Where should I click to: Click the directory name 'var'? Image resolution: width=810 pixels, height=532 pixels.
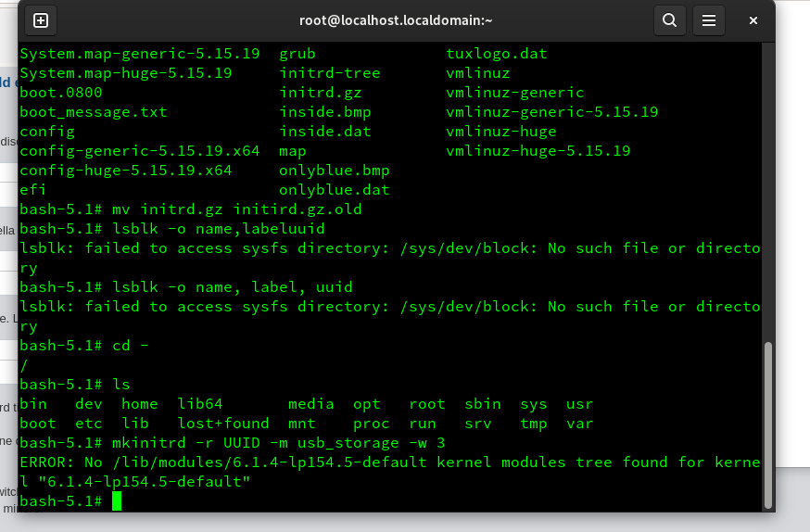pos(579,424)
